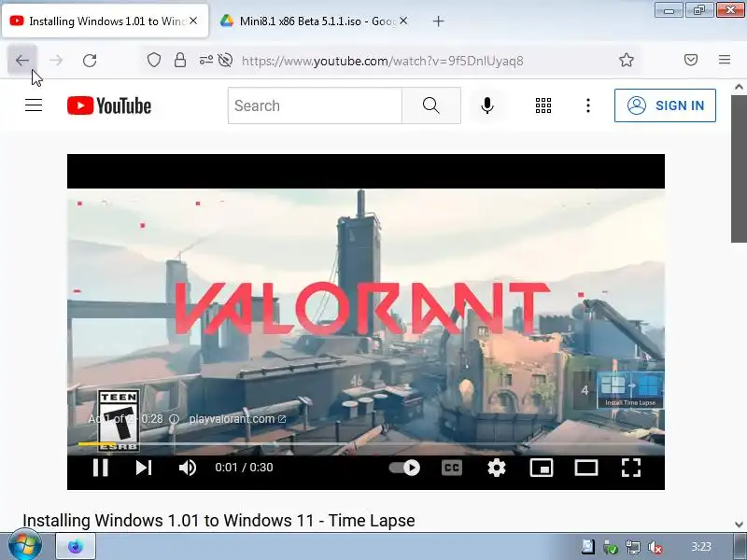Screen dimensions: 747x560
Task: Click the page vertical scrollbar thumb
Action: click(739, 169)
